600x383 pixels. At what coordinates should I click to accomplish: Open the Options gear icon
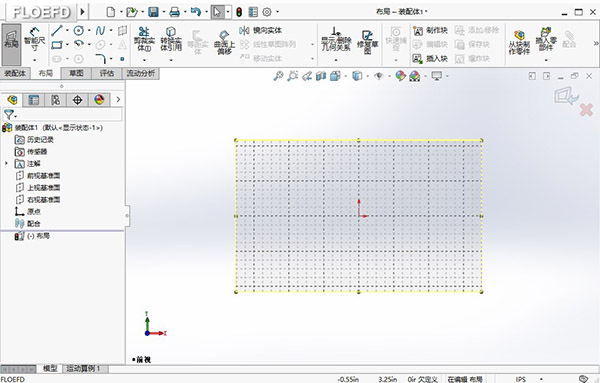[267, 12]
